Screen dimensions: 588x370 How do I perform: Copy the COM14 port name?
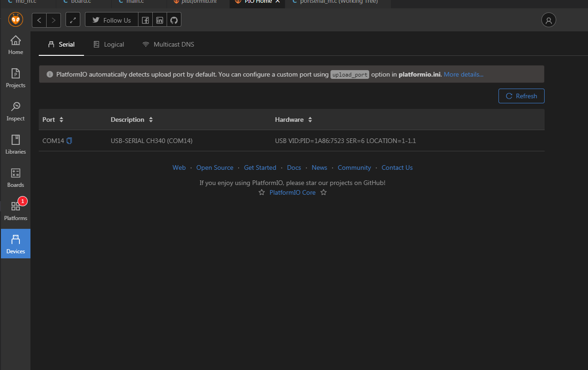(x=70, y=140)
